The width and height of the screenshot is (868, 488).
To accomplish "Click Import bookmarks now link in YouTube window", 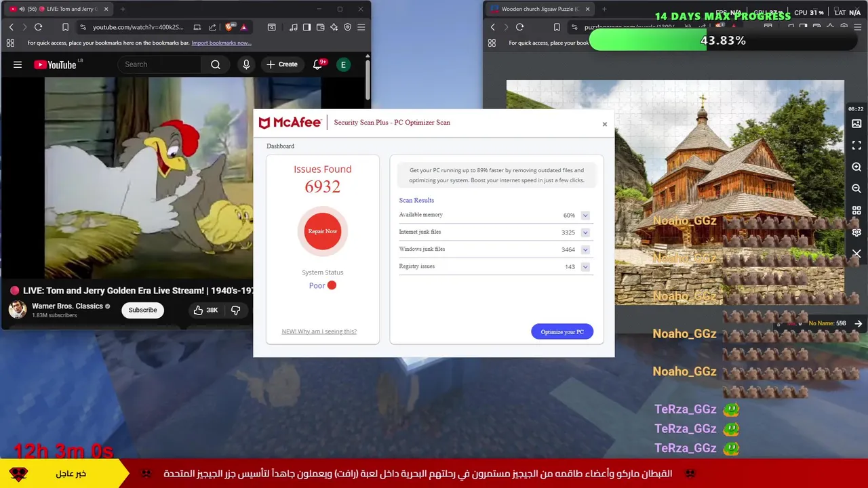I will point(221,43).
